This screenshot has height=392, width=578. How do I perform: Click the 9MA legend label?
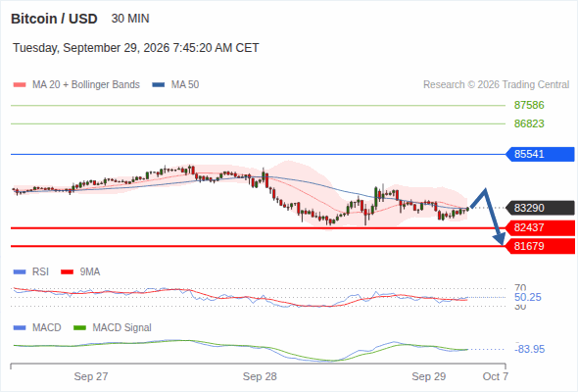90,271
